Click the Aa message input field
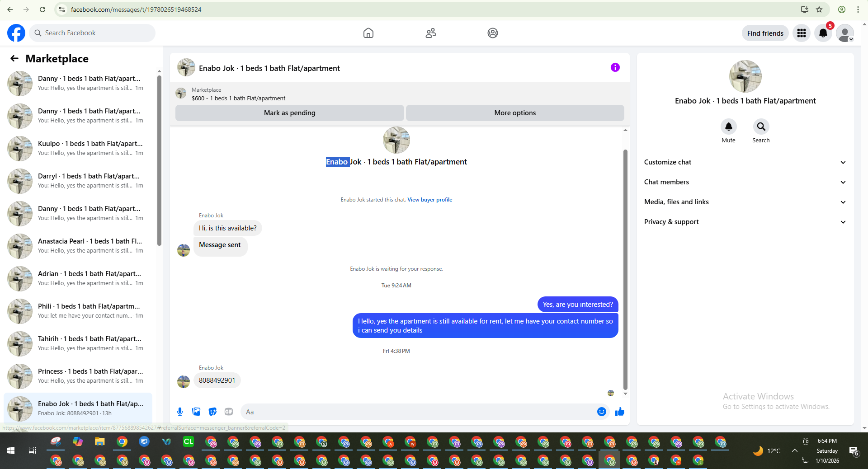This screenshot has width=868, height=469. click(418, 412)
